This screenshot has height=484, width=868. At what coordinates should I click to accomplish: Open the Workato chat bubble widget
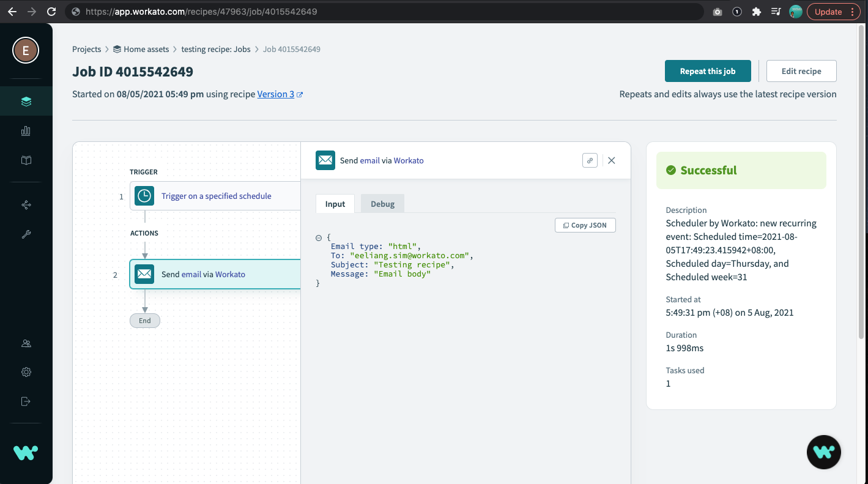(824, 452)
